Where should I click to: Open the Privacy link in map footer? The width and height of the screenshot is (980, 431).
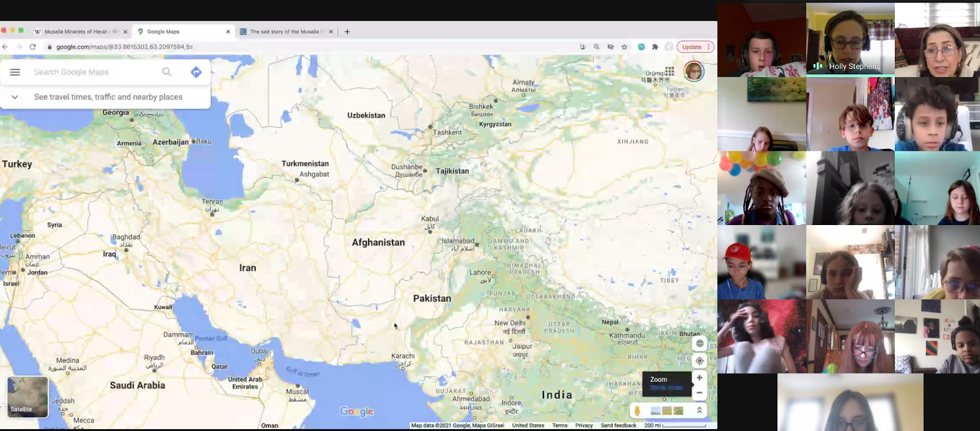[x=584, y=425]
